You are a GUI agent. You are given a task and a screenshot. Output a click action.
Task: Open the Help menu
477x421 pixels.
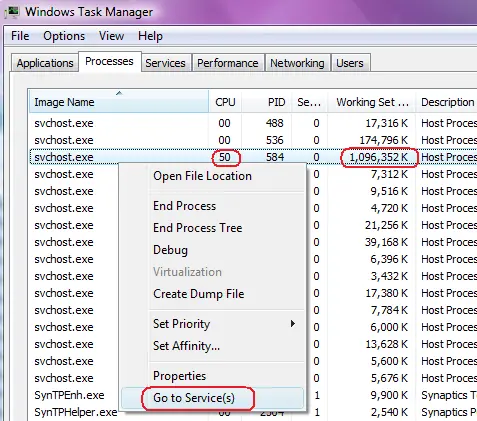point(150,36)
